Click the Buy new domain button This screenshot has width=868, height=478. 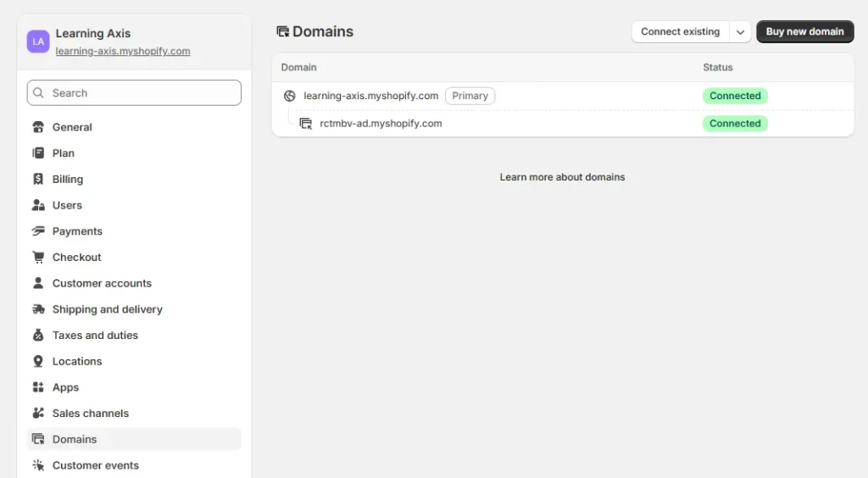tap(805, 32)
